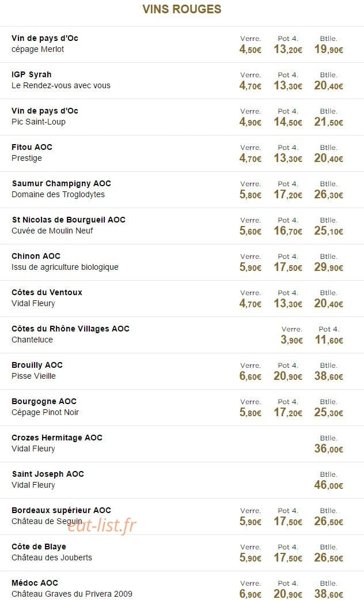364x603 pixels.
Task: Click the Brouilly AOC wine name
Action: (x=37, y=365)
